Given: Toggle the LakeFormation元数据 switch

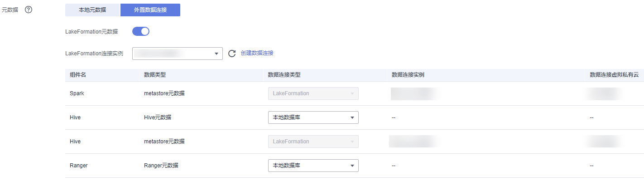Looking at the screenshot, I should click(x=141, y=31).
